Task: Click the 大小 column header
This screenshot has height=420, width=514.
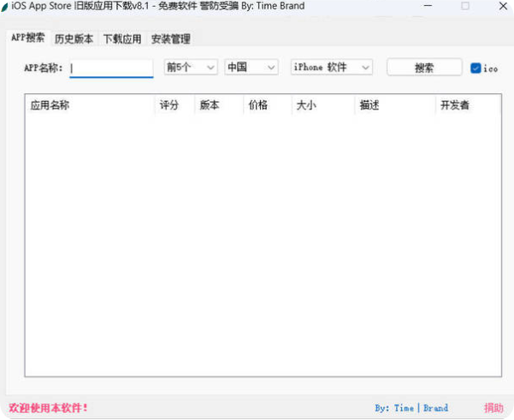Action: (323, 105)
